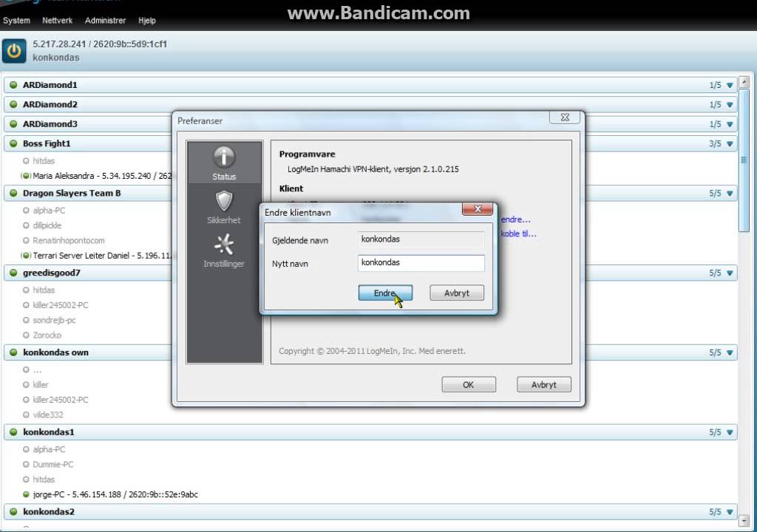Image resolution: width=757 pixels, height=532 pixels.
Task: Select member Dummie-PC
Action: coord(53,465)
